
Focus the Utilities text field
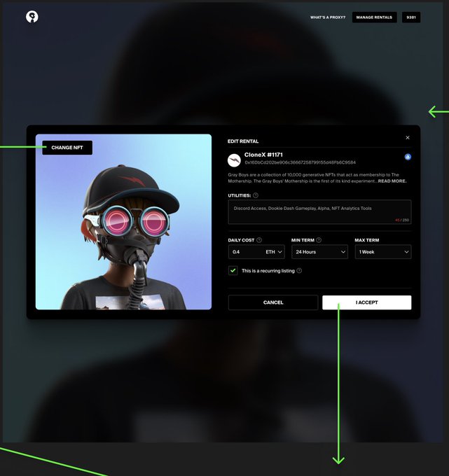tap(319, 212)
